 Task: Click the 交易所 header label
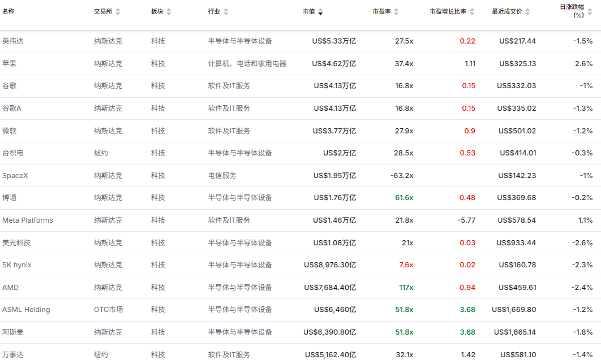[103, 11]
